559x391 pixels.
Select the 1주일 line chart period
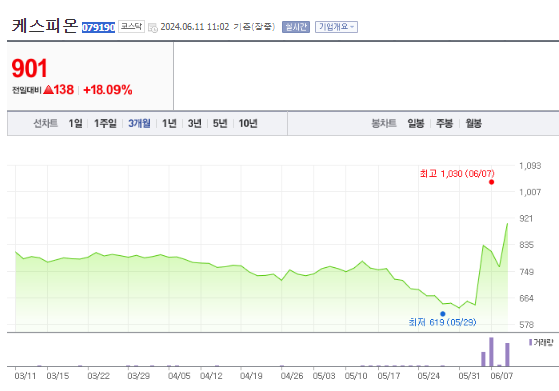click(105, 123)
